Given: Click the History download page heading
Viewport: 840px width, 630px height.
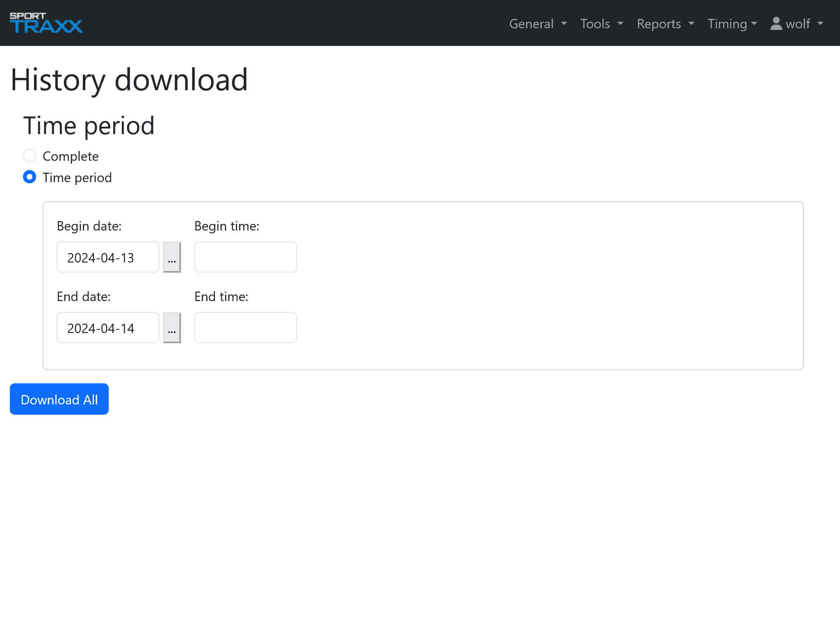Looking at the screenshot, I should pyautogui.click(x=129, y=80).
